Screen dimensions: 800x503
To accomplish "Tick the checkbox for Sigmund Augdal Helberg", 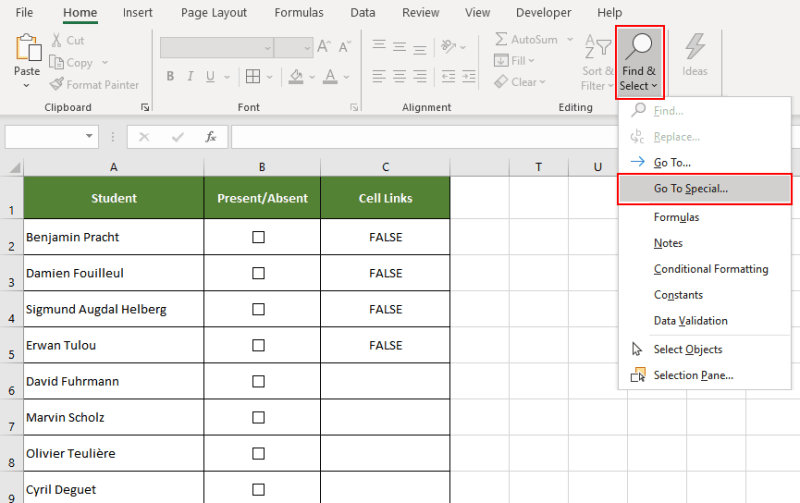I will (x=259, y=310).
